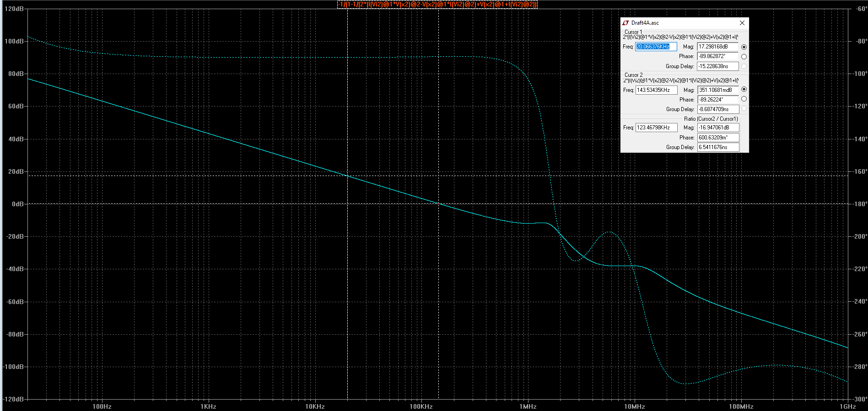Click the -120dB label on the magnitude axis

point(13,399)
